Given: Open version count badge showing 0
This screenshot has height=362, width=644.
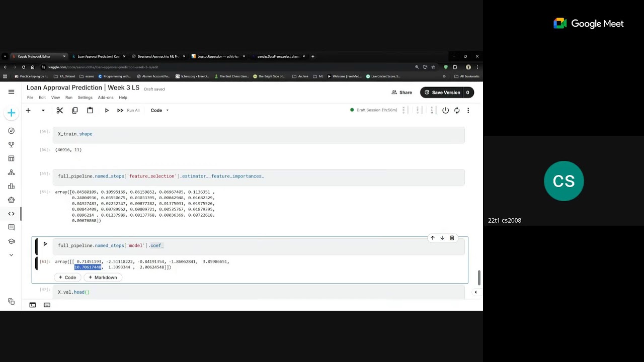Looking at the screenshot, I should coord(467,93).
